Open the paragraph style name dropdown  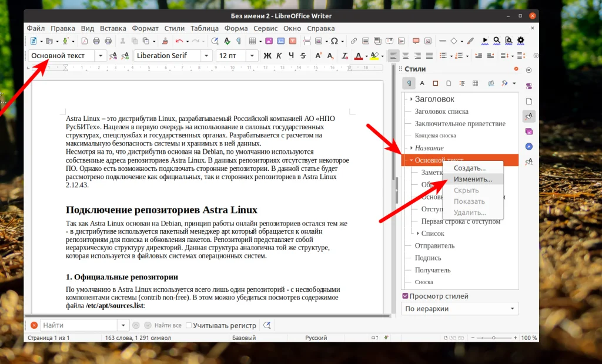(x=100, y=55)
